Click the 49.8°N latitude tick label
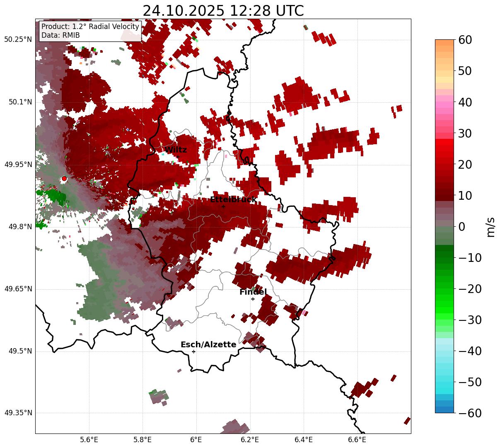This screenshot has height=448, width=500. pyautogui.click(x=20, y=227)
